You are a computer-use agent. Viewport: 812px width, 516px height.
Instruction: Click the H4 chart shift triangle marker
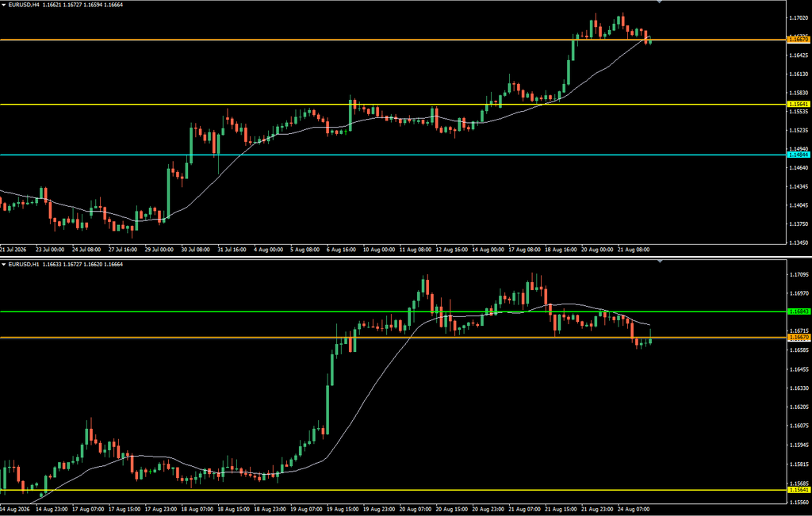(659, 2)
